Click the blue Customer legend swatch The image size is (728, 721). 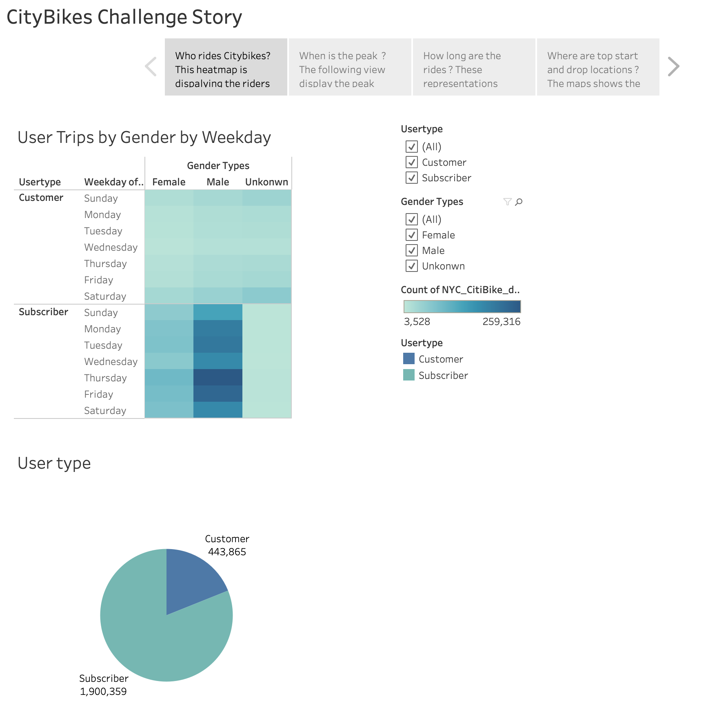409,358
